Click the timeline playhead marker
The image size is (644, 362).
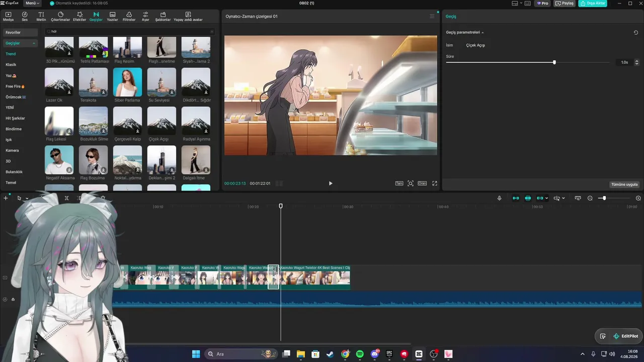click(x=281, y=206)
